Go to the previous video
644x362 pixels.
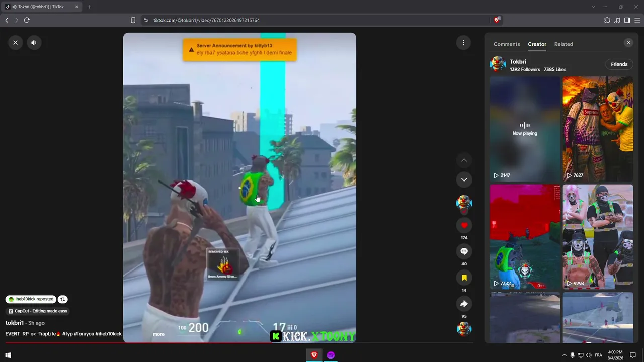click(464, 160)
